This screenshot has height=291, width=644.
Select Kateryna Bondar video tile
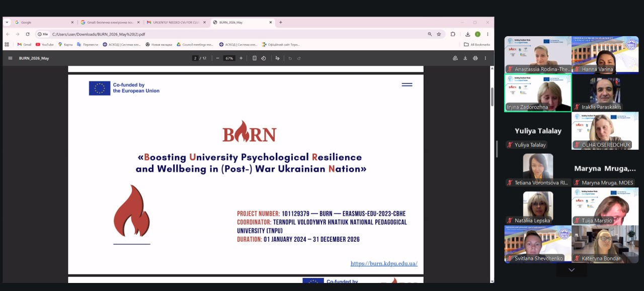click(x=605, y=244)
